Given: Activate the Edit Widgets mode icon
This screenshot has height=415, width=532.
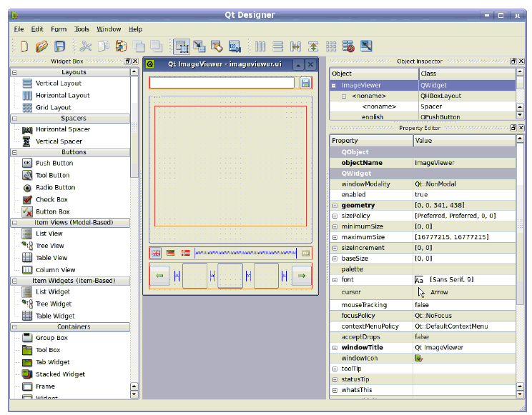Looking at the screenshot, I should click(x=182, y=46).
